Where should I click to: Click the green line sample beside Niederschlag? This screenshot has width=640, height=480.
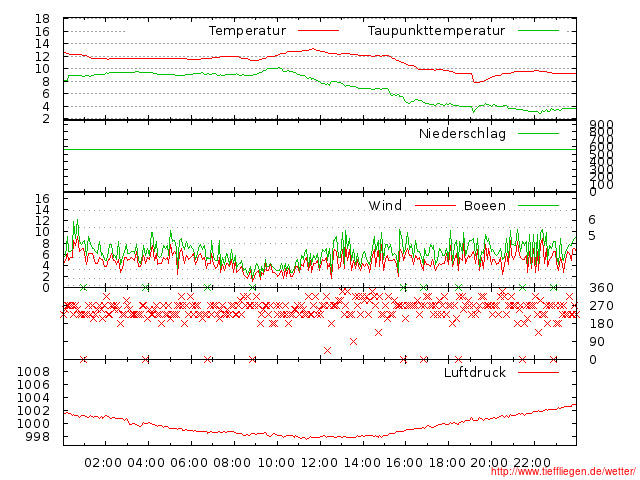538,133
